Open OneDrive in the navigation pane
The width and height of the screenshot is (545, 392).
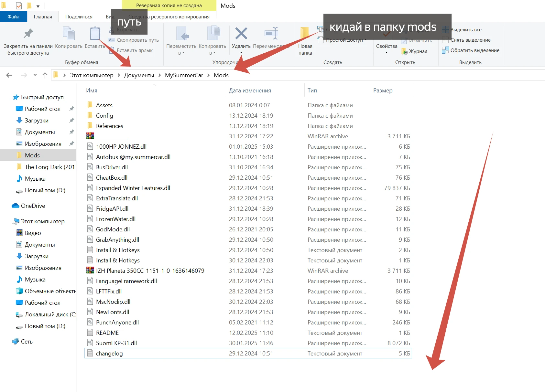point(33,206)
